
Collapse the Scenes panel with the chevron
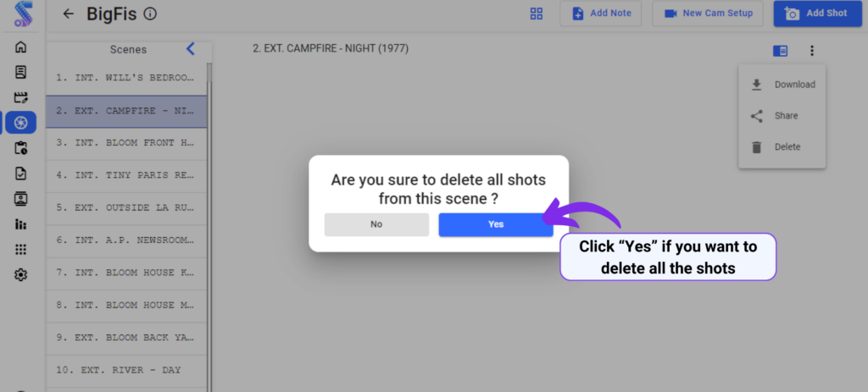point(191,48)
